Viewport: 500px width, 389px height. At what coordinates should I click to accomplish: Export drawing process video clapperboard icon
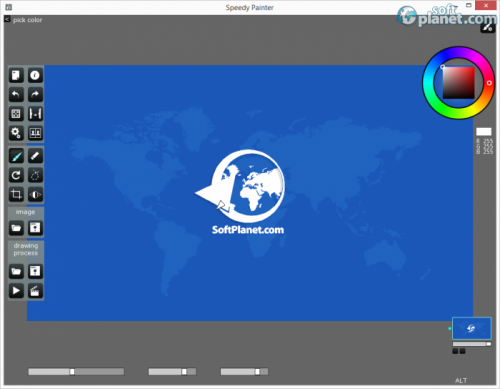point(35,291)
